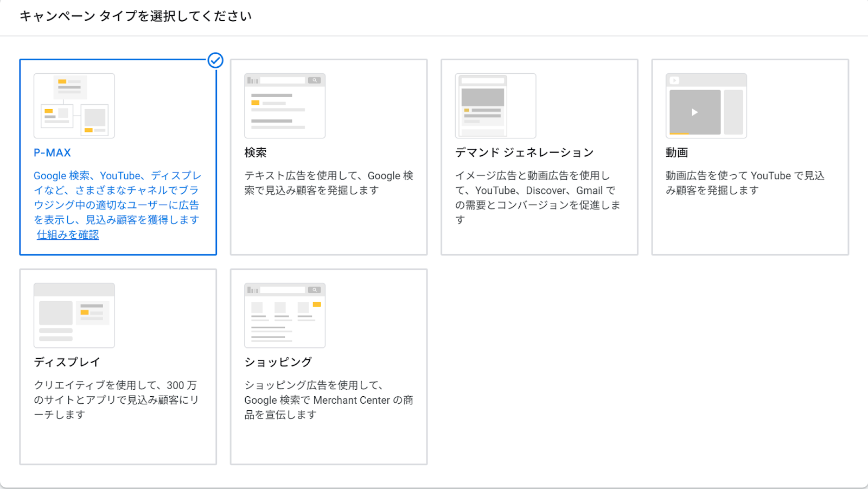Click description テキスト広告を使用して、Google 検索
Screen dimensions: 868x489
pos(329,183)
